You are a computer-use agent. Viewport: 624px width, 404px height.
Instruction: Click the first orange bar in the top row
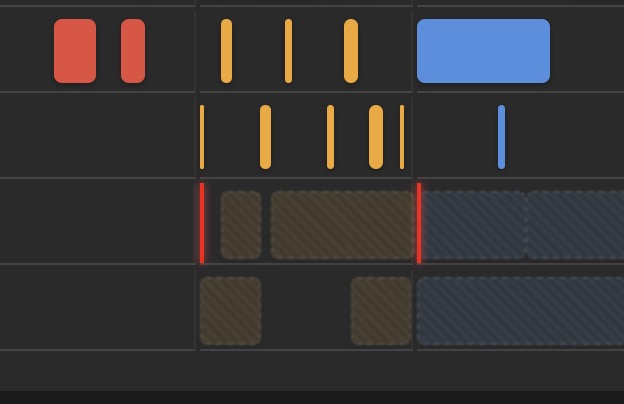(x=226, y=51)
